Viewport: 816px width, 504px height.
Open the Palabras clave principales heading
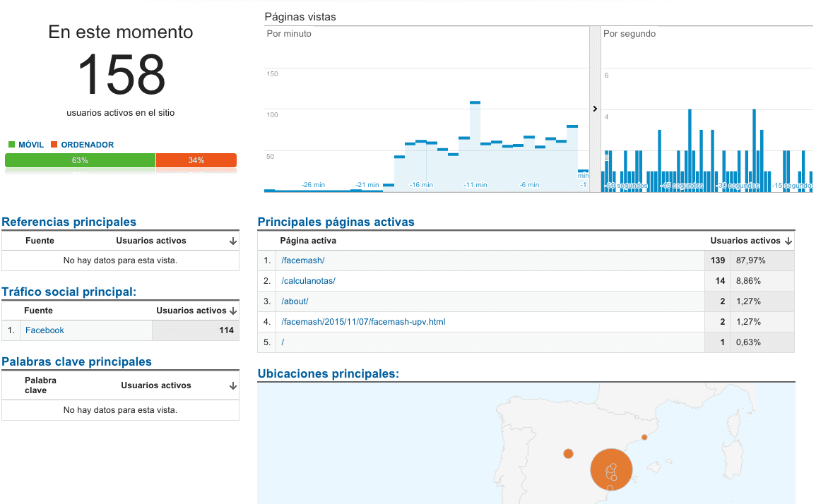click(x=76, y=362)
